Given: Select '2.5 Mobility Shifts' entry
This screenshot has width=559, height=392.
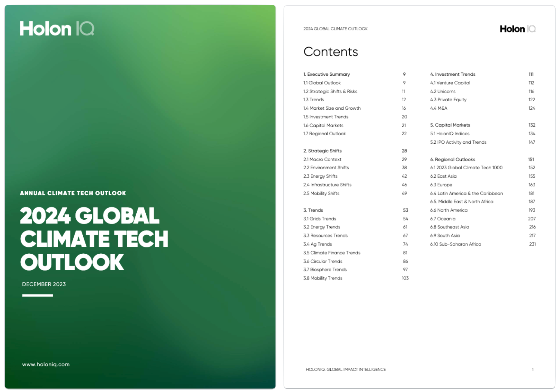Looking at the screenshot, I should click(321, 194).
